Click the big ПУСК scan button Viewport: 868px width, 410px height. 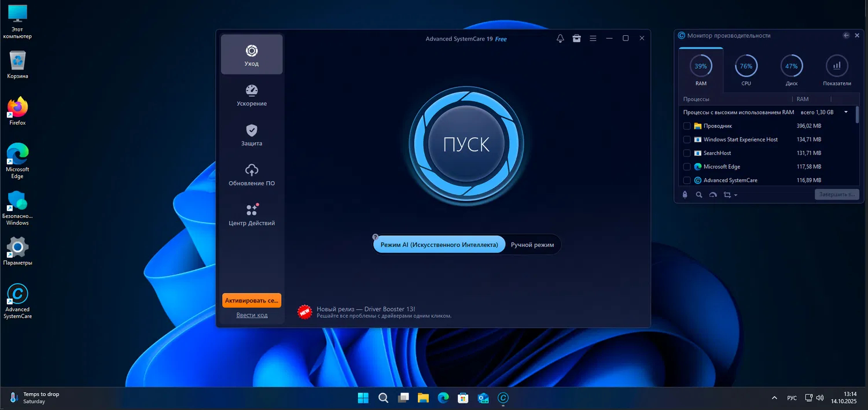click(466, 144)
